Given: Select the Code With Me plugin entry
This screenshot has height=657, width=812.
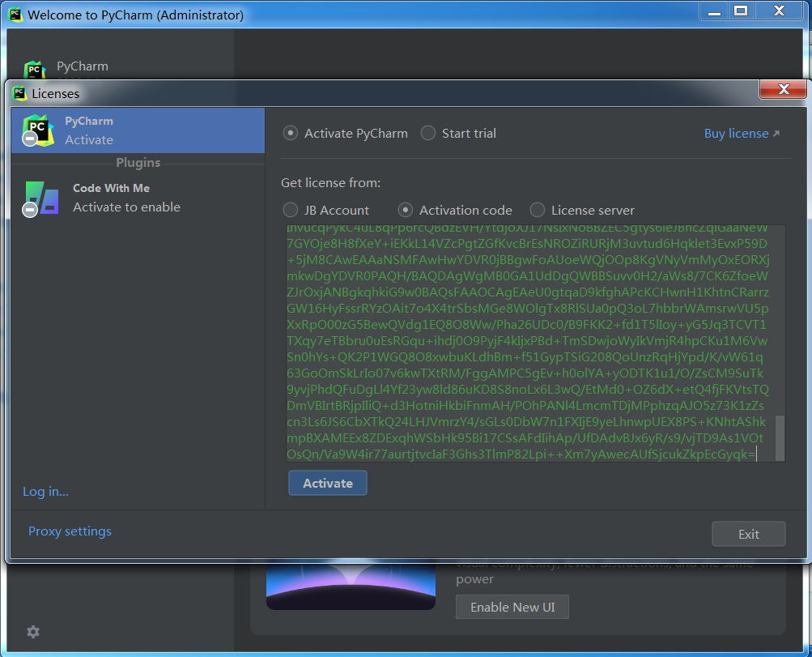Looking at the screenshot, I should pos(138,198).
